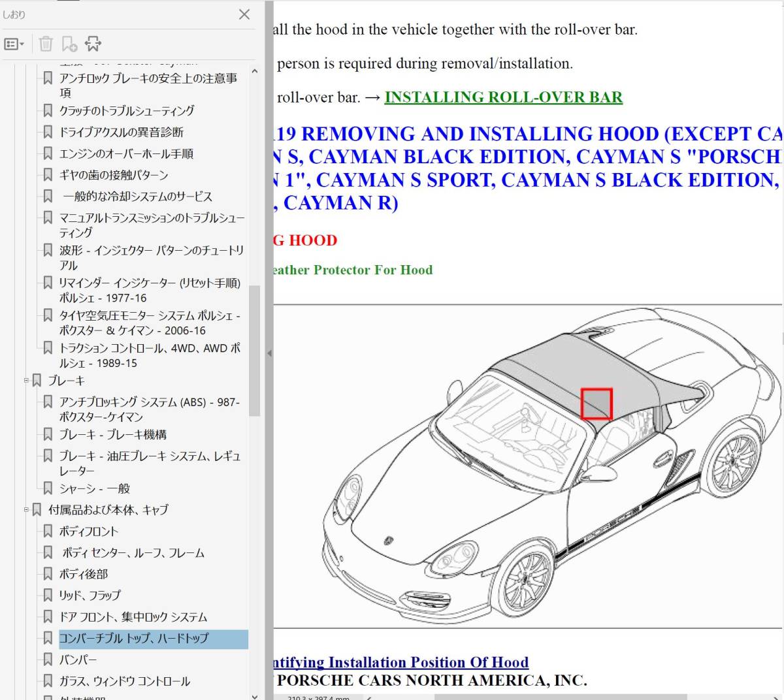Screen dimensions: 784x700
Task: Click the panel collapse arrow on divider
Action: click(269, 353)
